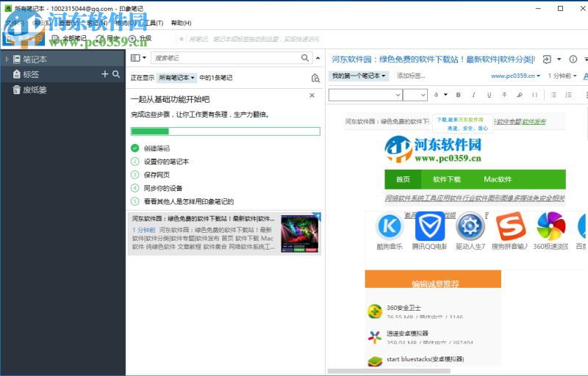Screen dimensions: 588x376
Task: Click the 升级 upgrade toolbar button
Action: click(x=140, y=38)
